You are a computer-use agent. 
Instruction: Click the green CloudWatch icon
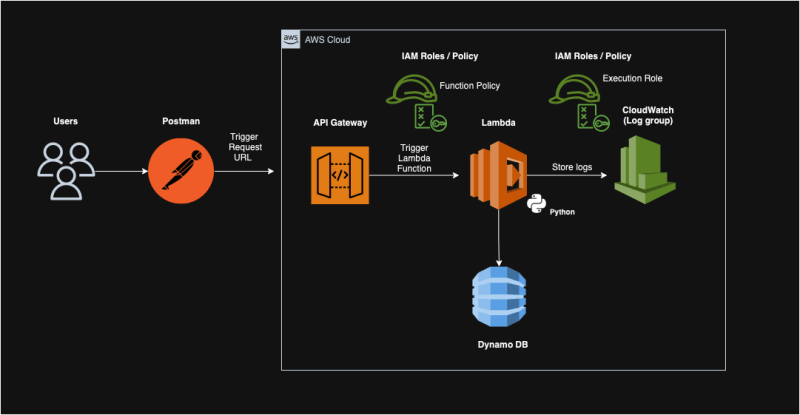[x=645, y=169]
